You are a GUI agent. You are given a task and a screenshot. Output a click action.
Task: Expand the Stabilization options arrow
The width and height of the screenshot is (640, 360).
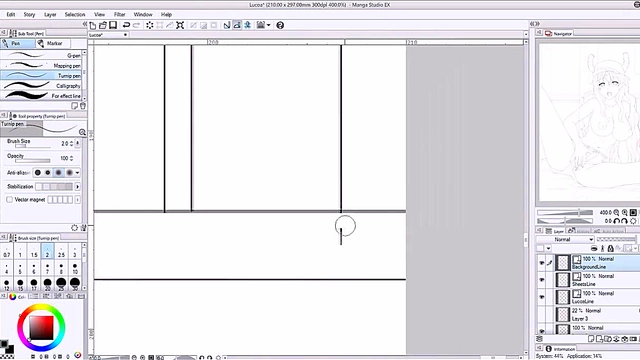(x=78, y=187)
